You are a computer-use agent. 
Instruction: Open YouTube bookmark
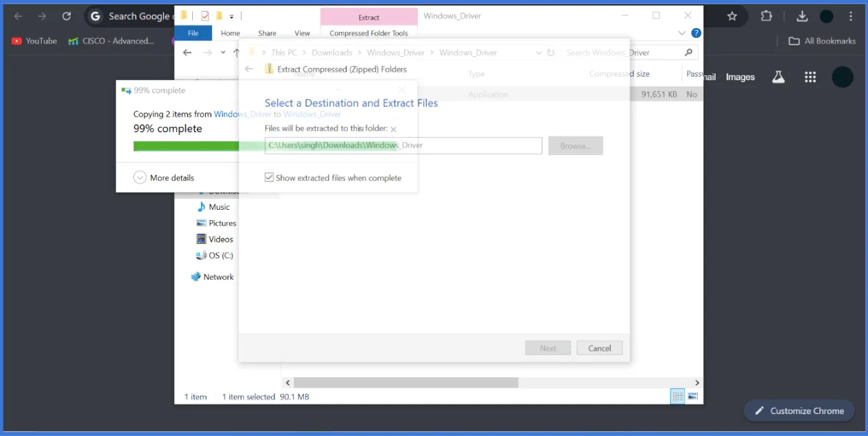tap(35, 41)
